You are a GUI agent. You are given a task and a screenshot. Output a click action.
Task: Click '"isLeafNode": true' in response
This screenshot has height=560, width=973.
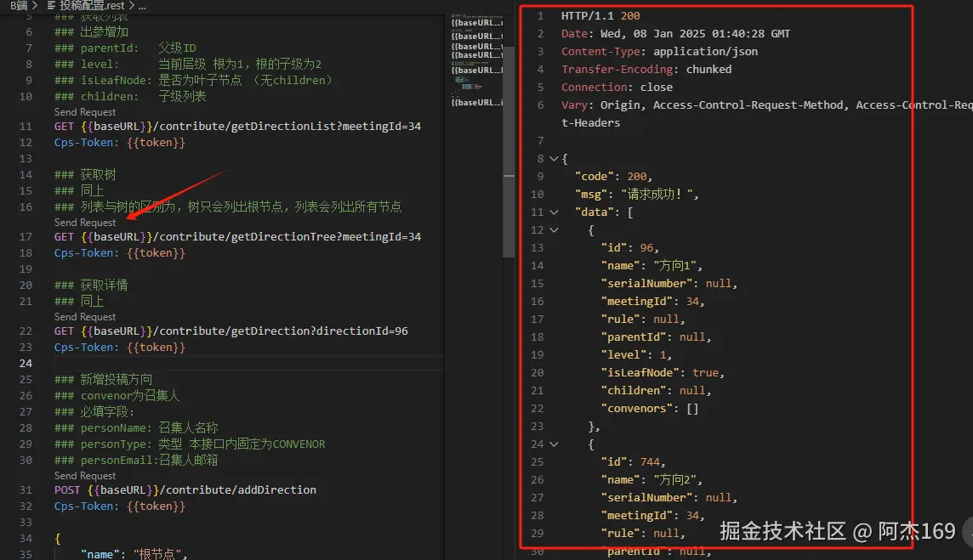coord(662,373)
